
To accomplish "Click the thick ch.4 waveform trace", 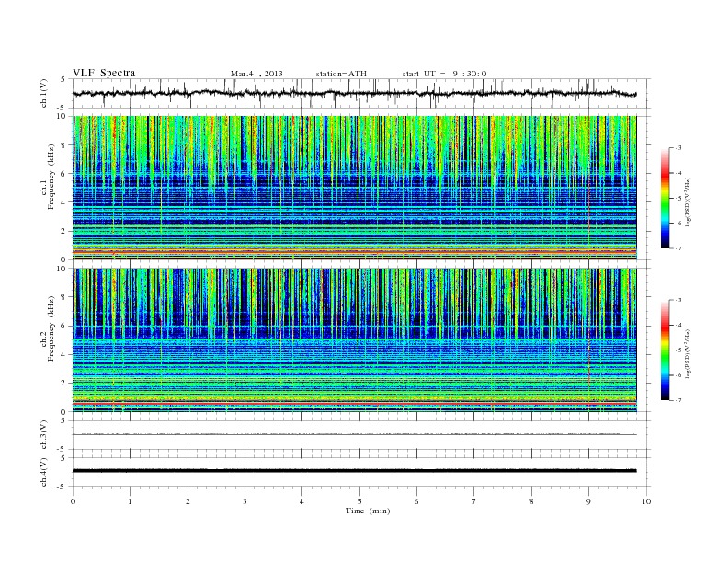I will 354,471.
